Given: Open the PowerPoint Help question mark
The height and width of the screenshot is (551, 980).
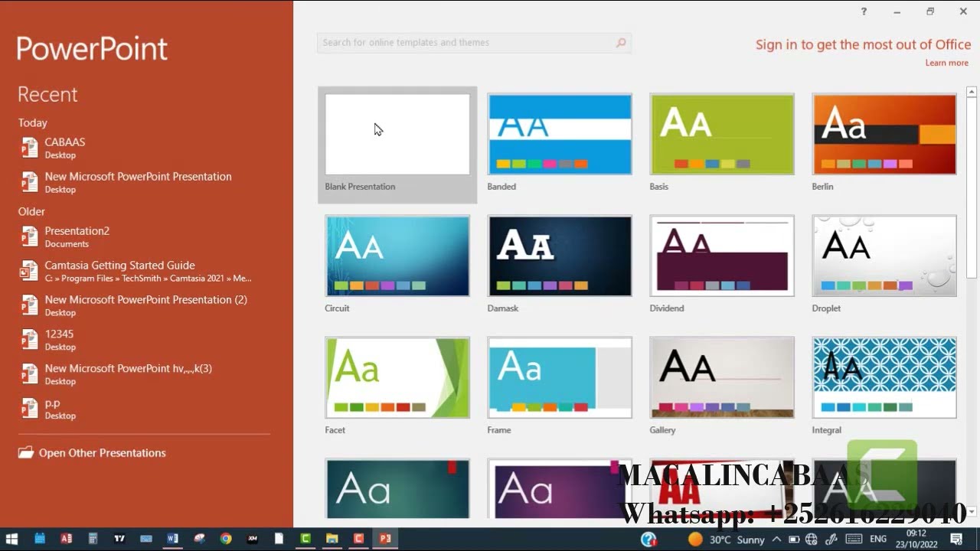Looking at the screenshot, I should coord(864,11).
